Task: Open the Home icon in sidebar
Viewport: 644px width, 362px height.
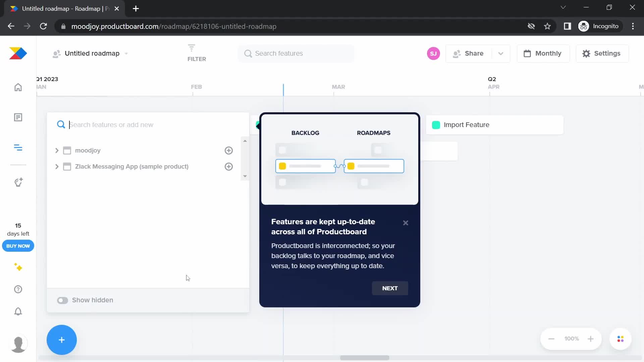Action: tap(18, 87)
